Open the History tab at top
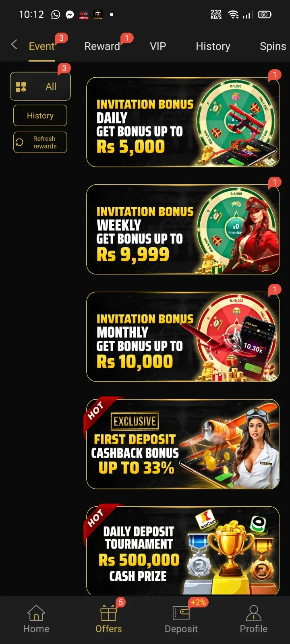Image resolution: width=290 pixels, height=644 pixels. [x=213, y=46]
